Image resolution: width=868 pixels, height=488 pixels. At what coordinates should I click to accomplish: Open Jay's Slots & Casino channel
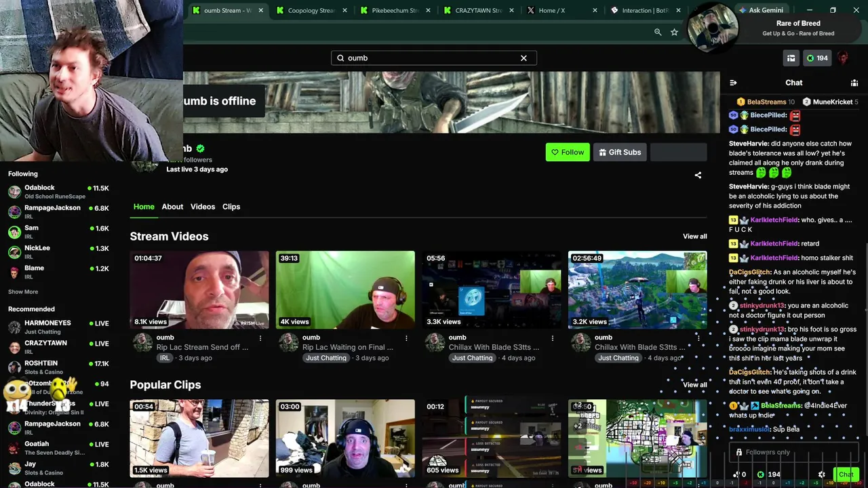tap(58, 468)
